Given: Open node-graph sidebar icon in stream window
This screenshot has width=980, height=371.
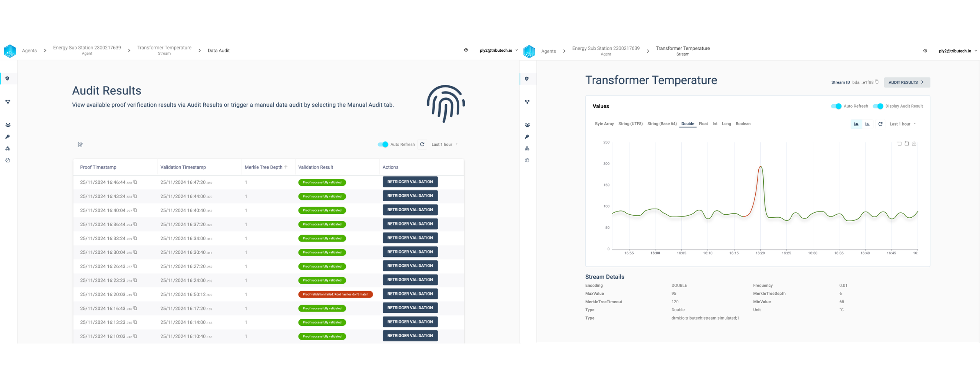Looking at the screenshot, I should (527, 102).
